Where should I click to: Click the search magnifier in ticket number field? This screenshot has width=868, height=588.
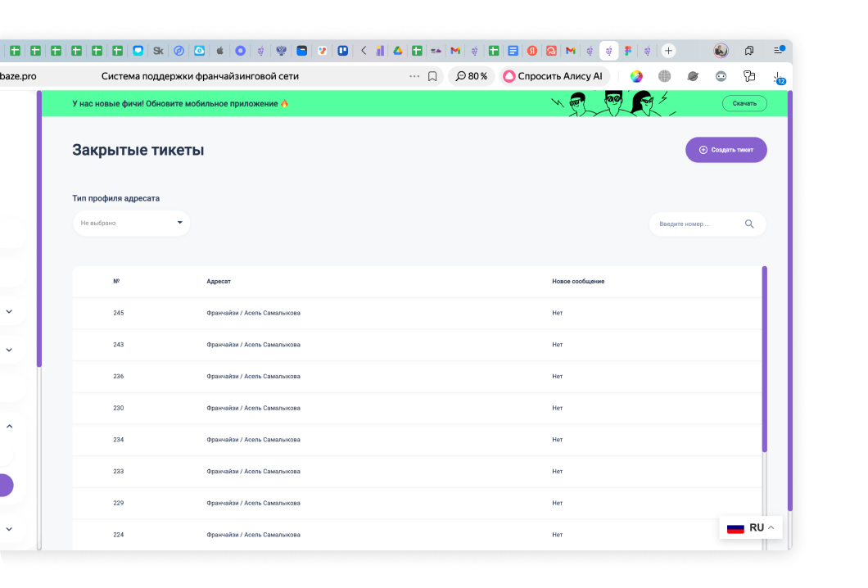(749, 224)
